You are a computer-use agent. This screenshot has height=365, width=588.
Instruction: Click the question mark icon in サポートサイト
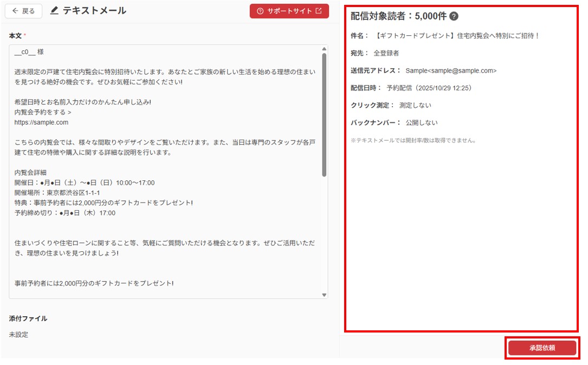click(260, 11)
